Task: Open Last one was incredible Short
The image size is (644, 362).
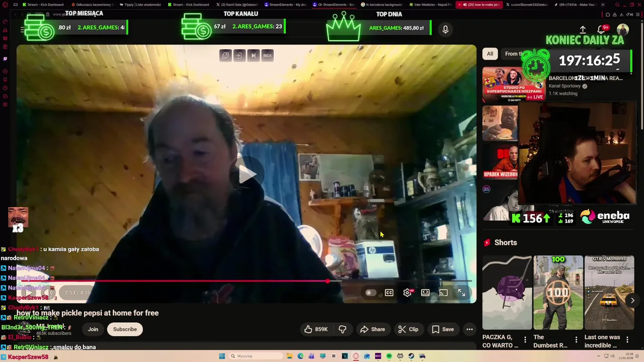Action: pos(609,292)
